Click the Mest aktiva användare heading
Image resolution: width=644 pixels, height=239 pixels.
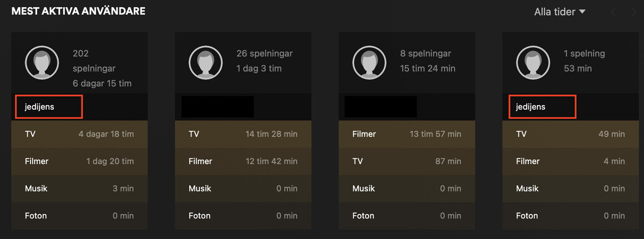pos(78,11)
